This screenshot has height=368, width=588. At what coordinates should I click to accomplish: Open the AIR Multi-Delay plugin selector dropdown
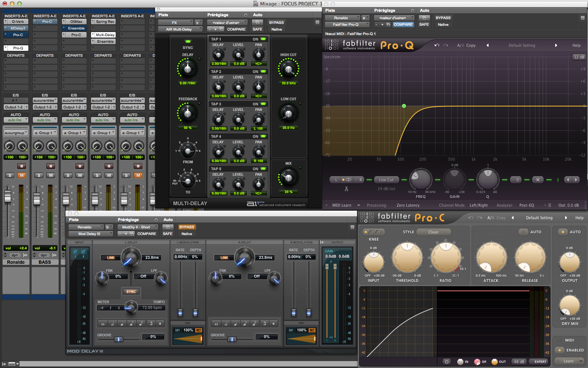[180, 29]
